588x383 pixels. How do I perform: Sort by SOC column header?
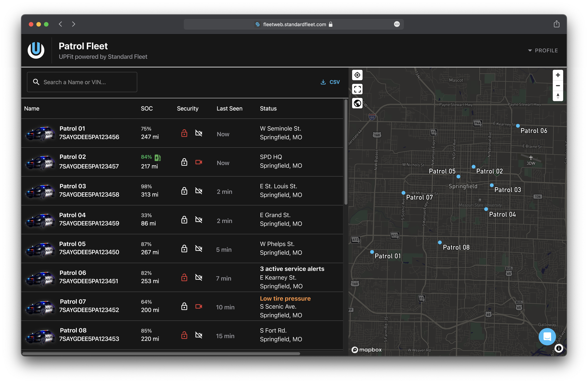click(147, 108)
